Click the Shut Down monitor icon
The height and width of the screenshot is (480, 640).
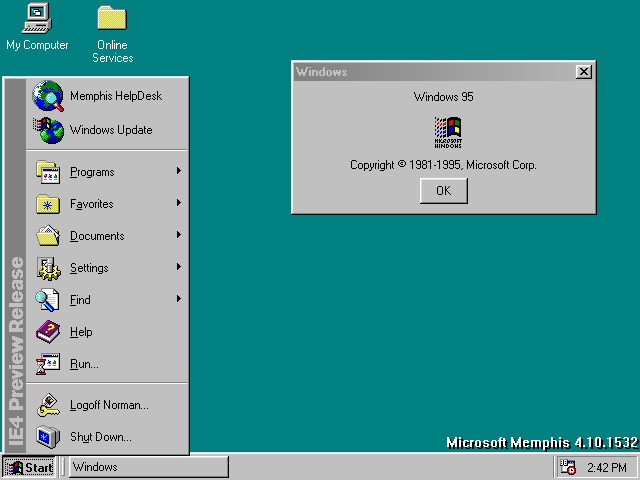point(48,437)
